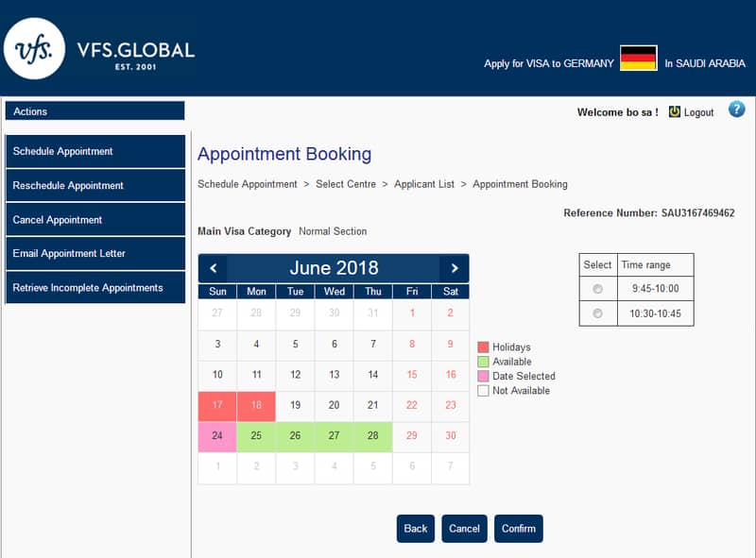Click the Back button

point(416,529)
